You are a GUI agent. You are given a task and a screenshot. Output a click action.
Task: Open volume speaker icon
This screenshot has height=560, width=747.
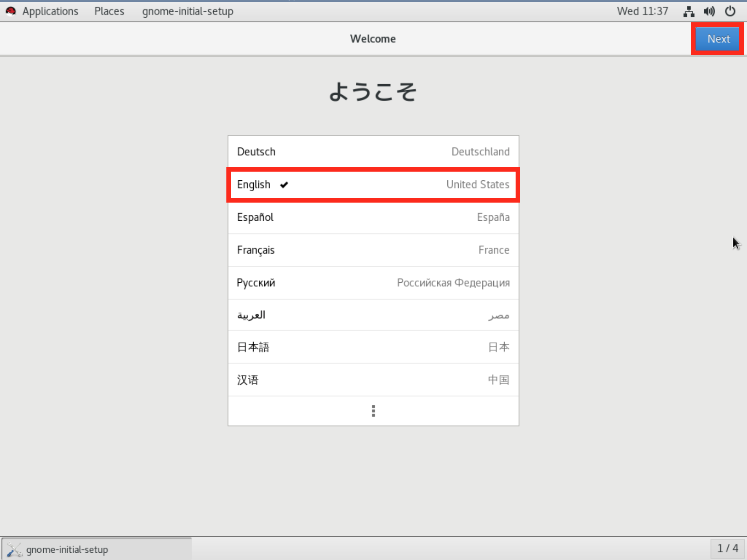pyautogui.click(x=709, y=11)
